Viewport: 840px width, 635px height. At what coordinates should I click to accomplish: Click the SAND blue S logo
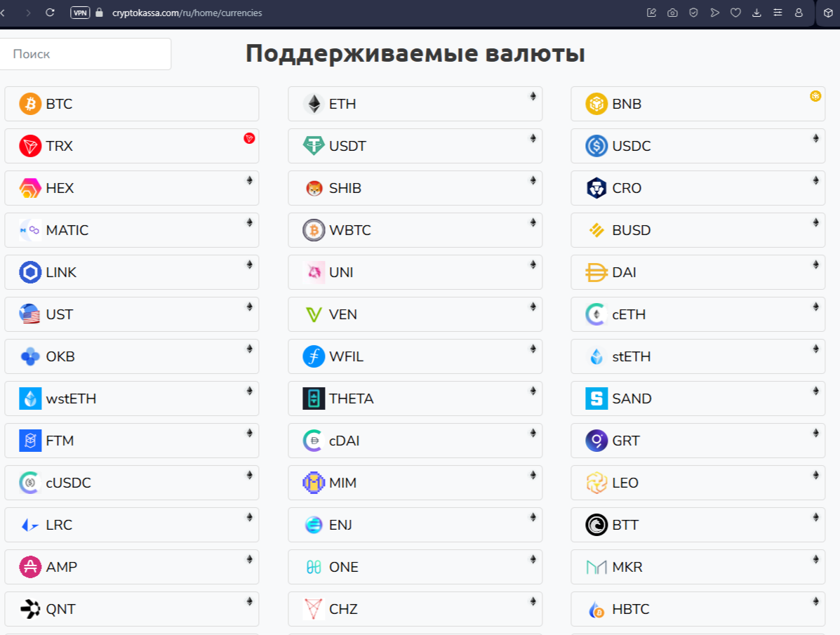pyautogui.click(x=596, y=399)
